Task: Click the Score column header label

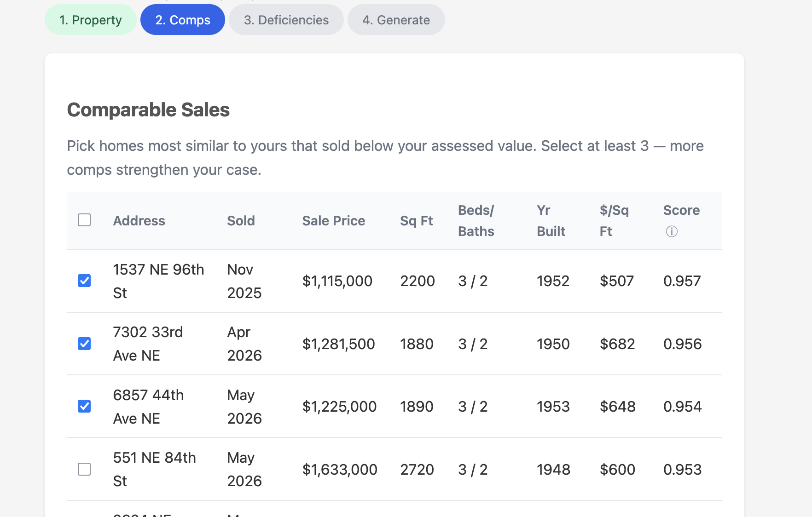Action: [x=681, y=210]
